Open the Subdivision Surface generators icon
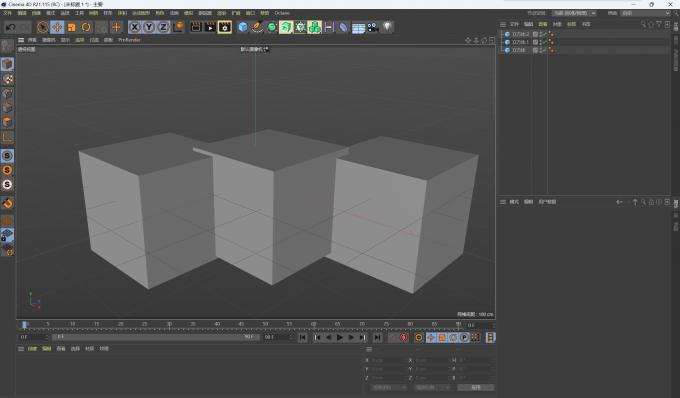The height and width of the screenshot is (398, 680). coord(271,27)
